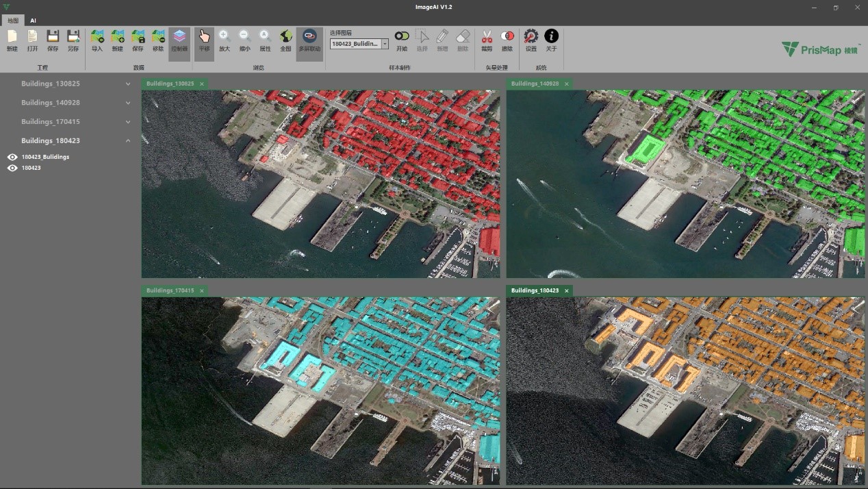Click the 关于 about info icon

click(551, 37)
